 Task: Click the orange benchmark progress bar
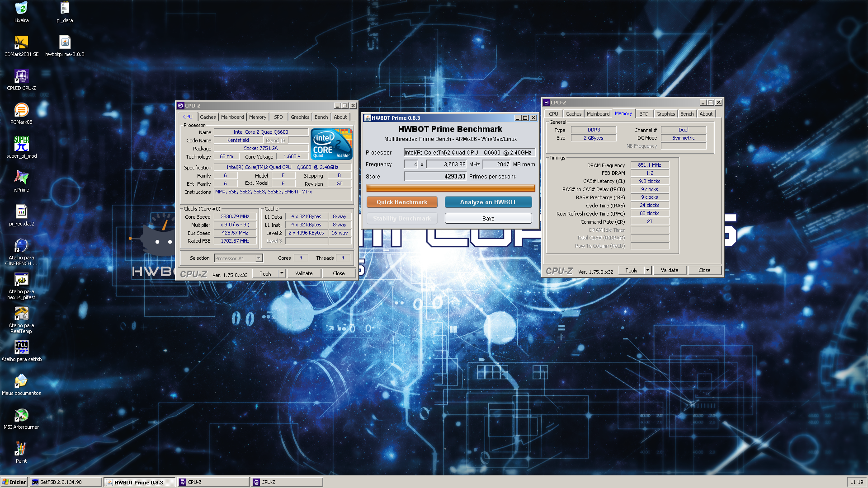[450, 188]
